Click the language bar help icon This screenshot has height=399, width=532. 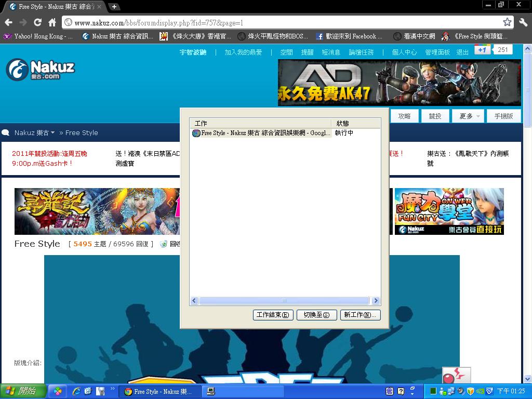click(x=401, y=392)
